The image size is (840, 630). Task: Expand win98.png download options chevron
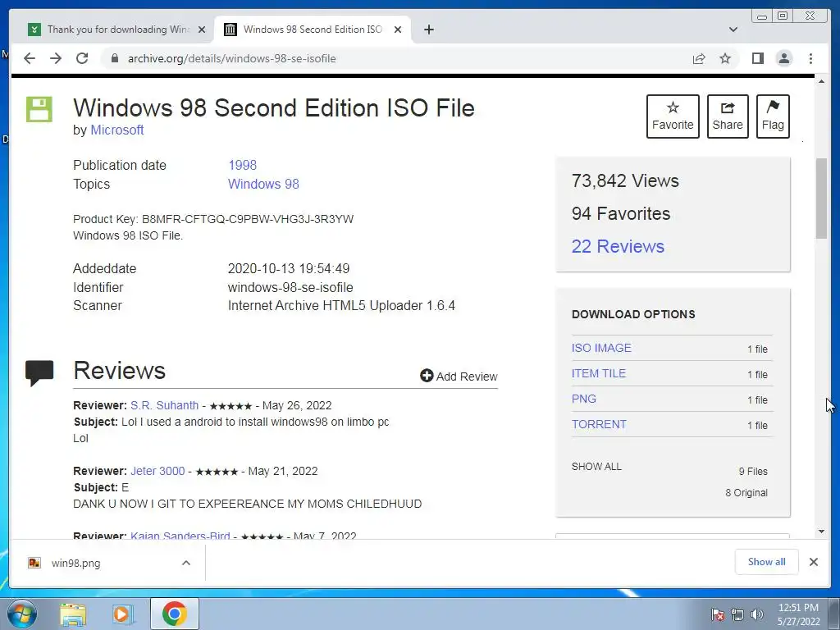point(186,563)
